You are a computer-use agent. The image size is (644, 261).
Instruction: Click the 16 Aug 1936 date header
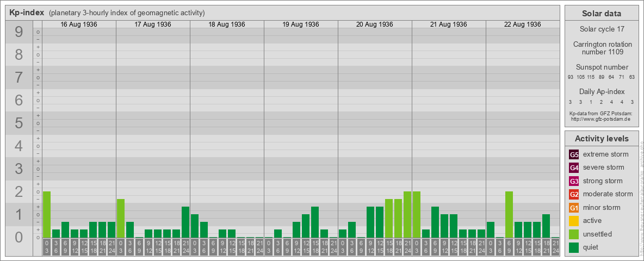point(79,24)
